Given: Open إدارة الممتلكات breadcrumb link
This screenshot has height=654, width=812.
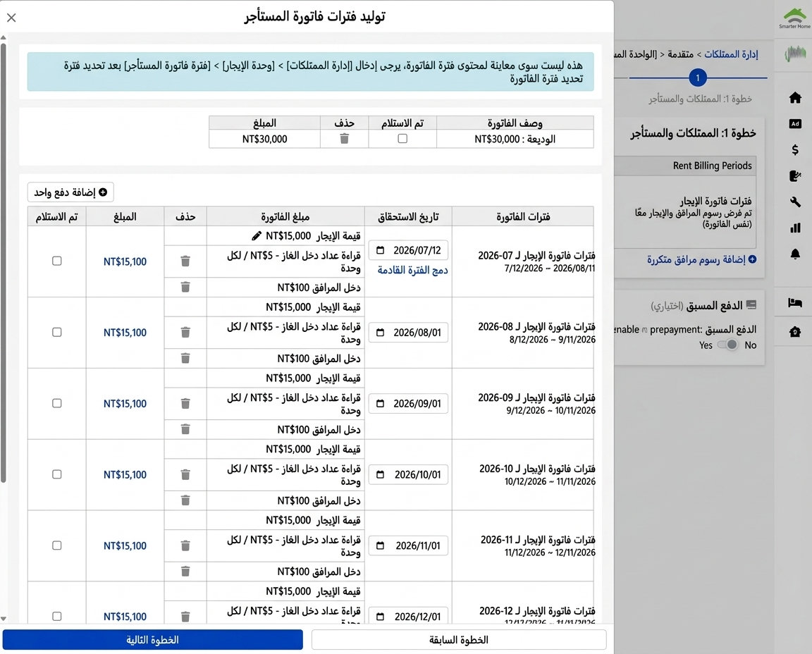Looking at the screenshot, I should [x=731, y=54].
